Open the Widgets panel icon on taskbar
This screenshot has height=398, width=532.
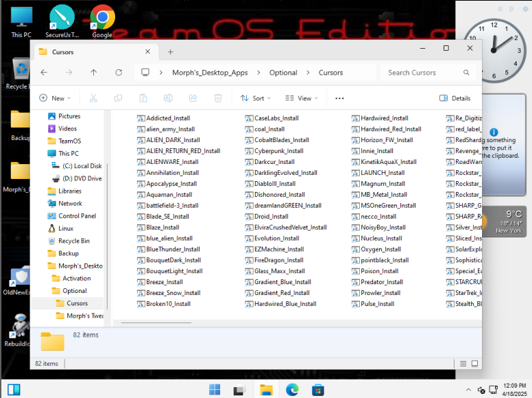tap(14, 390)
